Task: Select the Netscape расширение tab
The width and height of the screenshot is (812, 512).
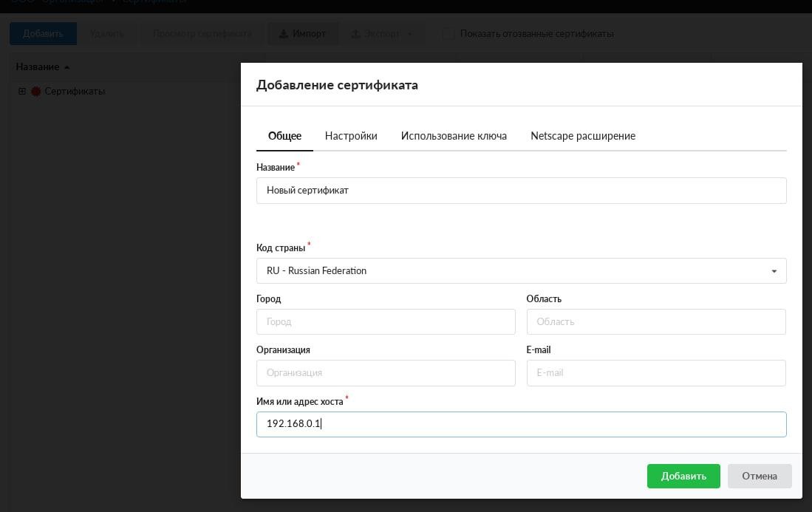Action: pyautogui.click(x=583, y=136)
